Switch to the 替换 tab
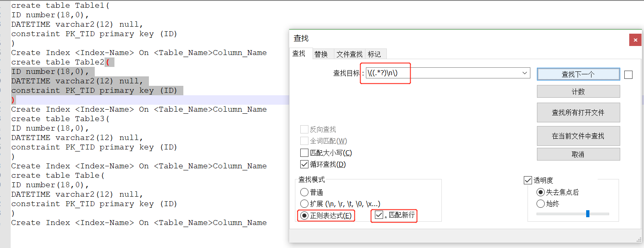The width and height of the screenshot is (644, 248). tap(321, 54)
